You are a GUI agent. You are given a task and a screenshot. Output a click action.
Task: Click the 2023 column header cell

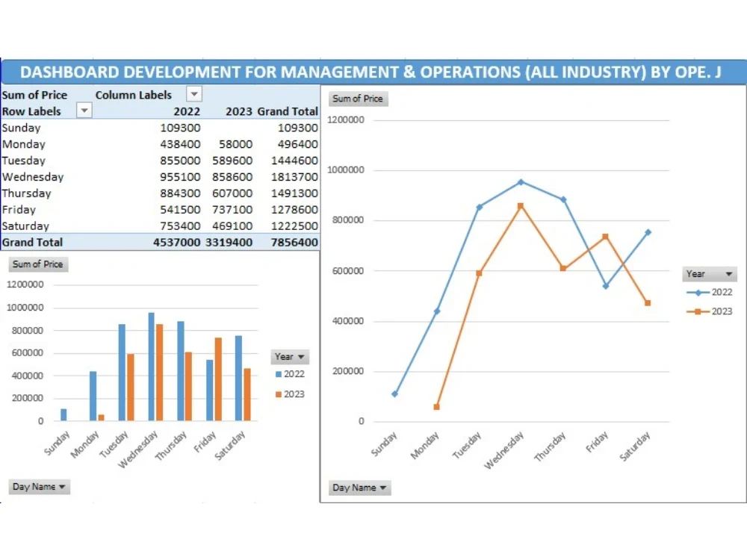point(235,111)
